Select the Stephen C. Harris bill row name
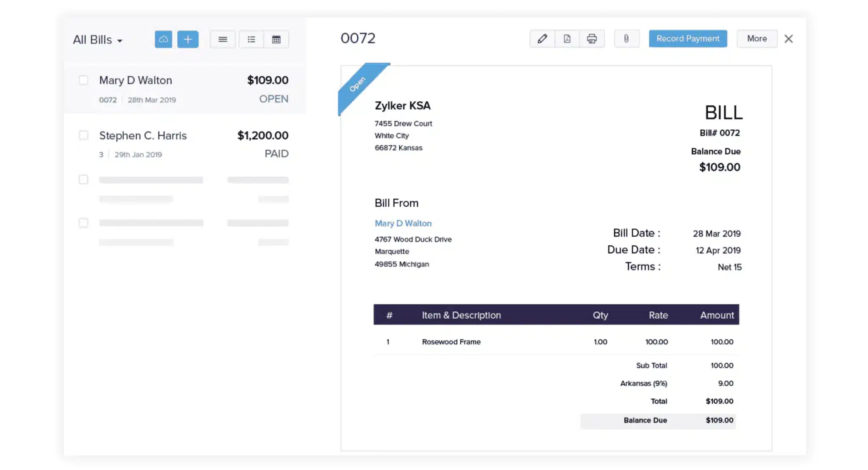The height and width of the screenshot is (470, 868). pos(143,136)
